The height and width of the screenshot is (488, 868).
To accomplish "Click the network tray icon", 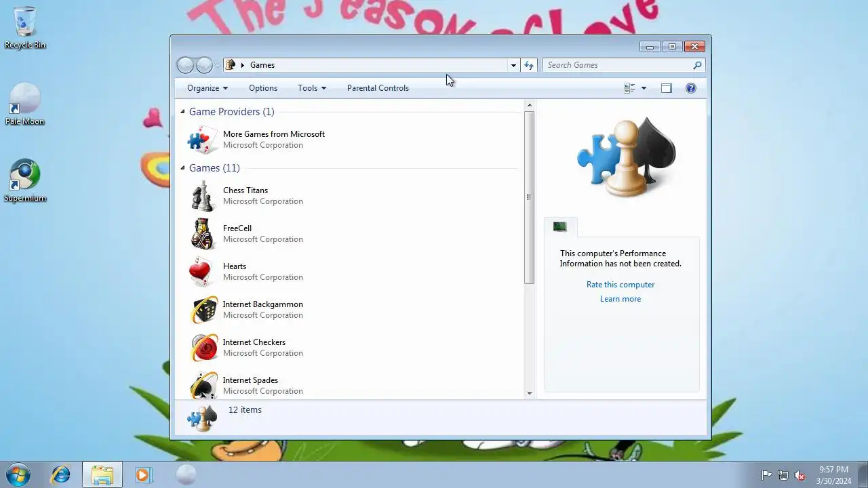I will [x=783, y=475].
